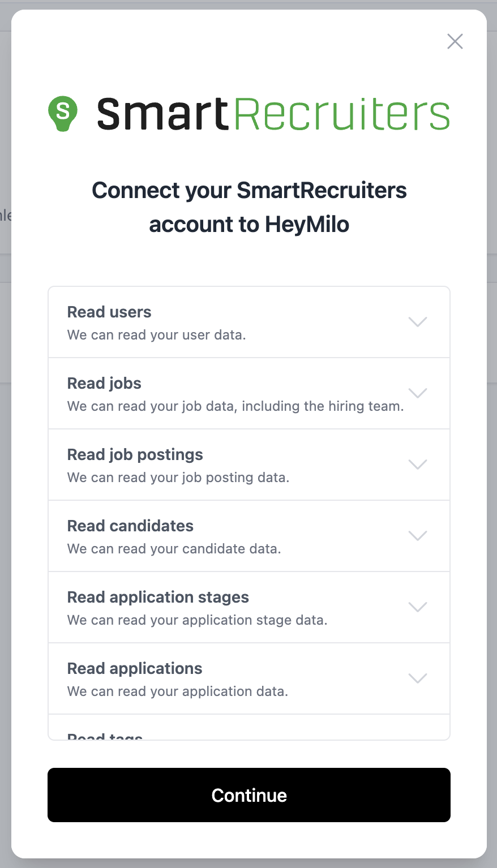Expand the Read candidates chevron arrow
The image size is (497, 868).
click(418, 535)
